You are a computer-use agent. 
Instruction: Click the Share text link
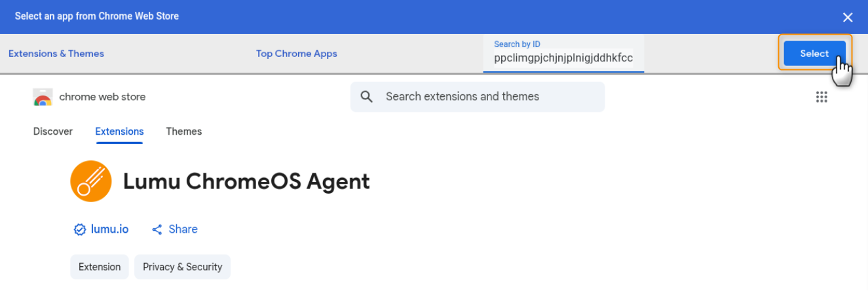coord(183,229)
